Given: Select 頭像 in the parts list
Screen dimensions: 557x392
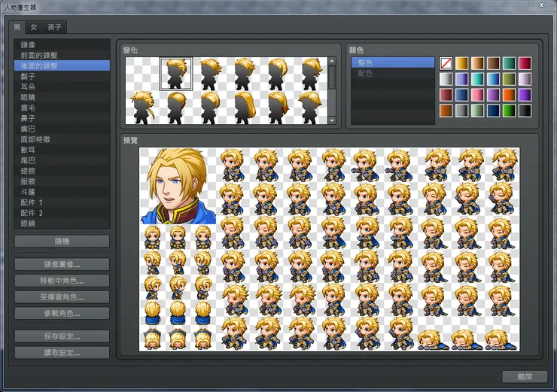Looking at the screenshot, I should click(62, 44).
